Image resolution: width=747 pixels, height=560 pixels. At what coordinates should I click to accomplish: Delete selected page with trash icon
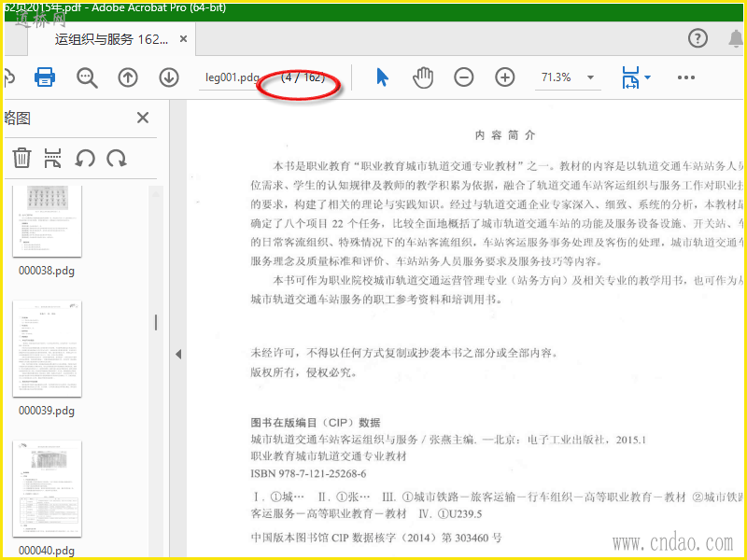tap(21, 158)
